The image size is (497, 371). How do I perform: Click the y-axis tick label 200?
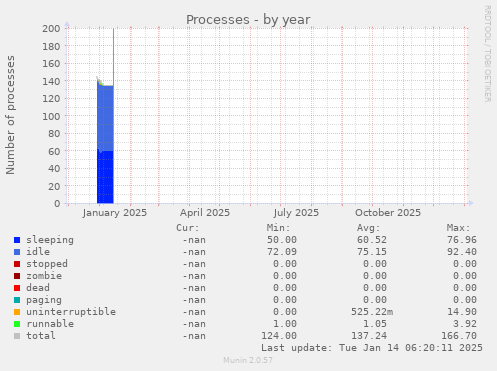click(x=51, y=29)
